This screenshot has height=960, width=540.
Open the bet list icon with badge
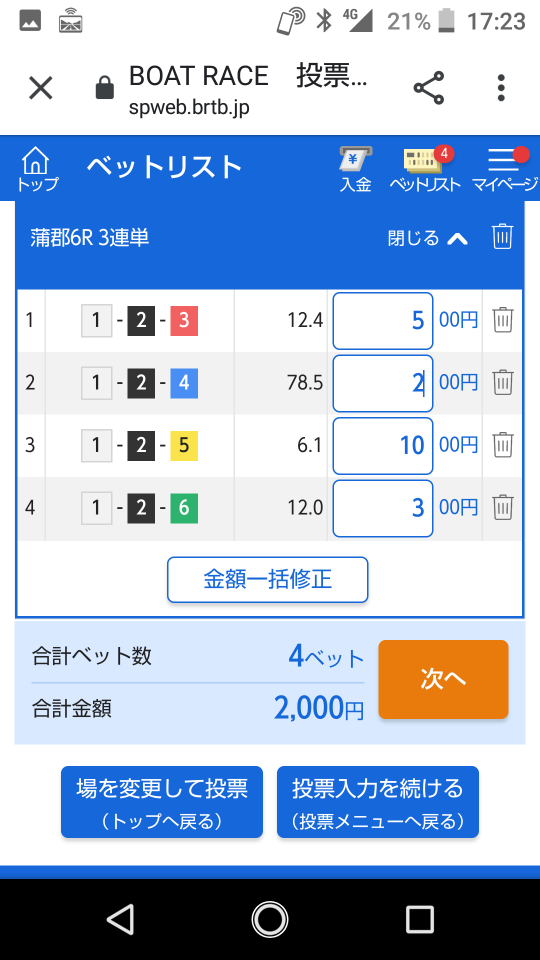coord(426,170)
